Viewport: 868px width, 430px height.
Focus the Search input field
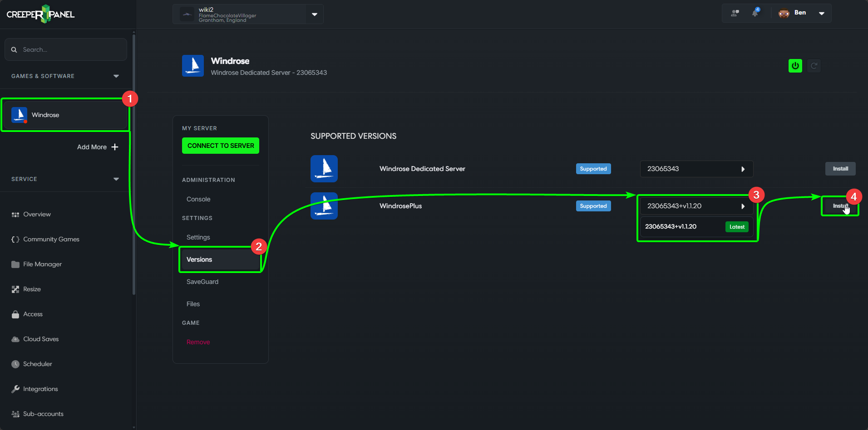pos(66,49)
